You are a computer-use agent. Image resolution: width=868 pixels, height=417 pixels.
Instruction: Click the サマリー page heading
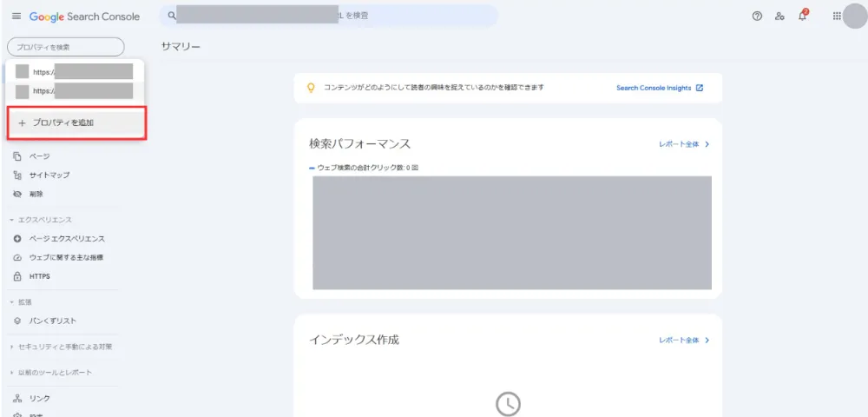(x=181, y=47)
